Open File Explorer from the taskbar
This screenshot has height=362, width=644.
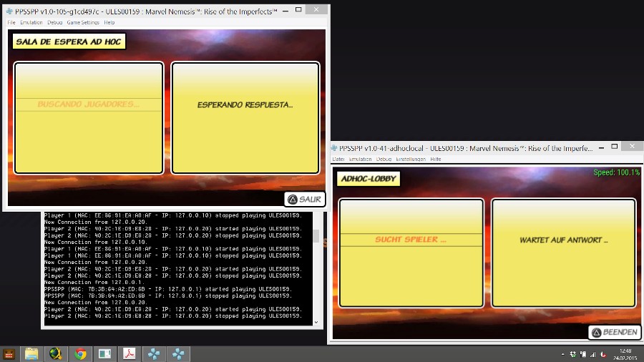coord(31,353)
